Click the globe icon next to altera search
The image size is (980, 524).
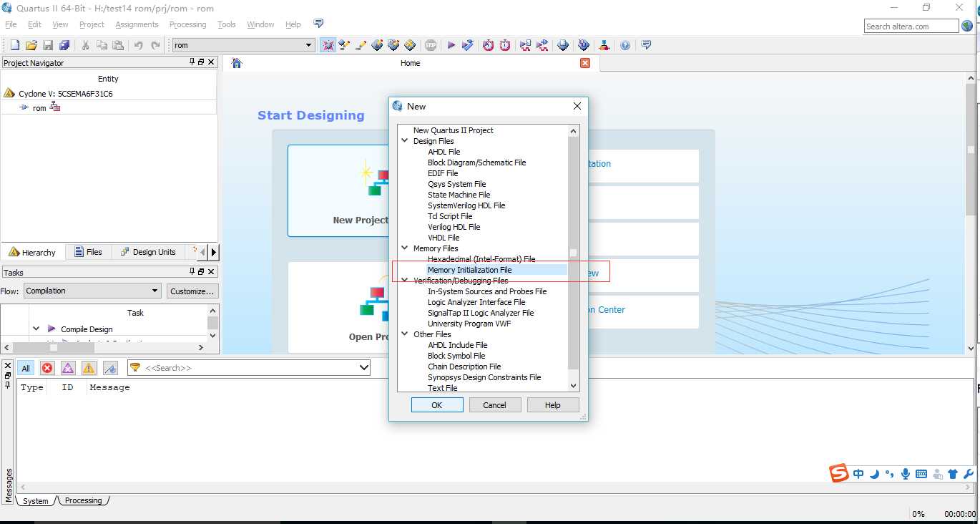tap(967, 26)
